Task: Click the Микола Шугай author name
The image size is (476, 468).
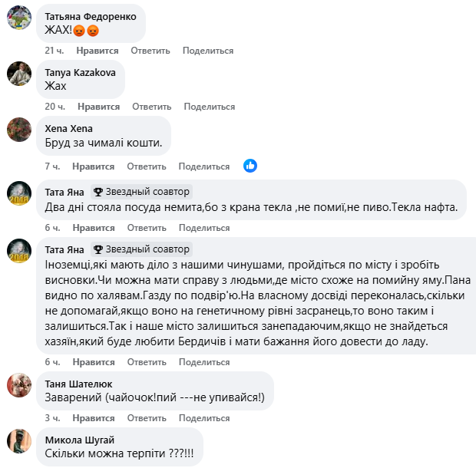Action: [78, 440]
